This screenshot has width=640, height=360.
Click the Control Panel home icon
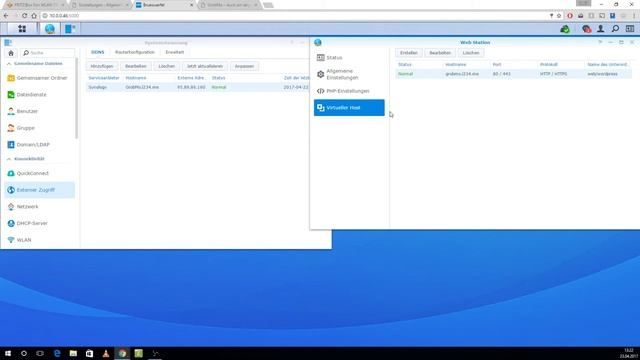click(x=11, y=53)
